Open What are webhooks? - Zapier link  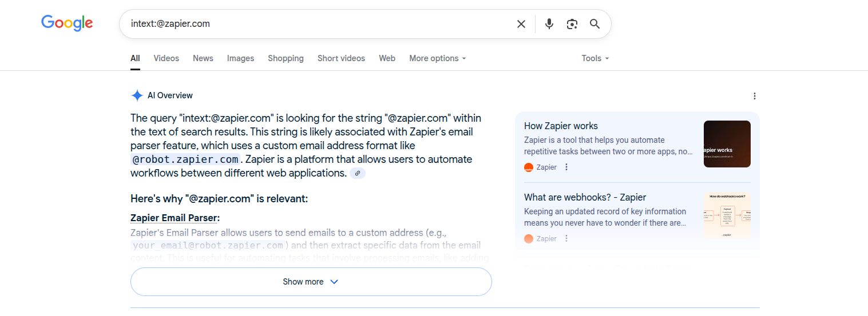(585, 198)
